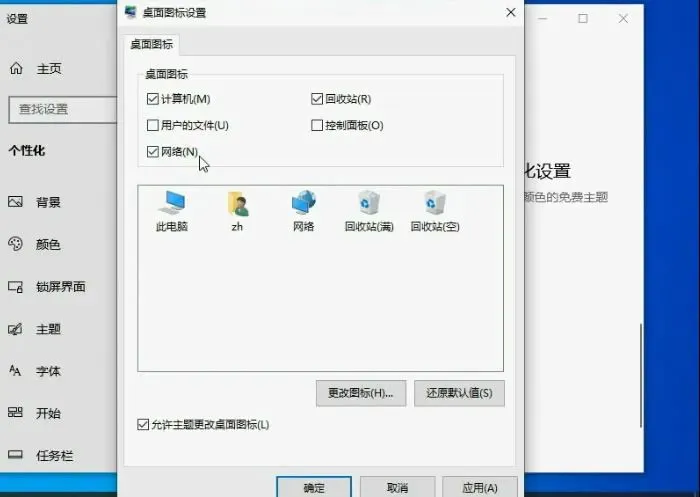Open 颜色 settings page
The width and height of the screenshot is (700, 497).
click(x=48, y=244)
